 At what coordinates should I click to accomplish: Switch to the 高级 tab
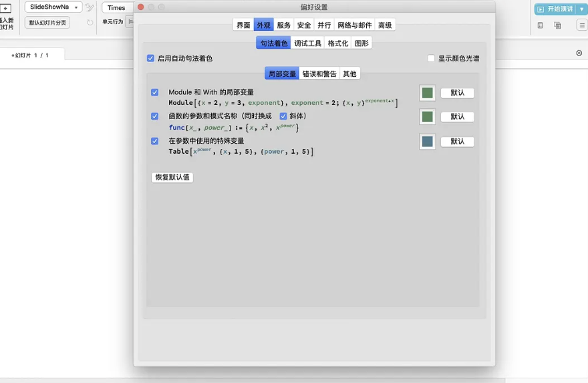click(385, 25)
